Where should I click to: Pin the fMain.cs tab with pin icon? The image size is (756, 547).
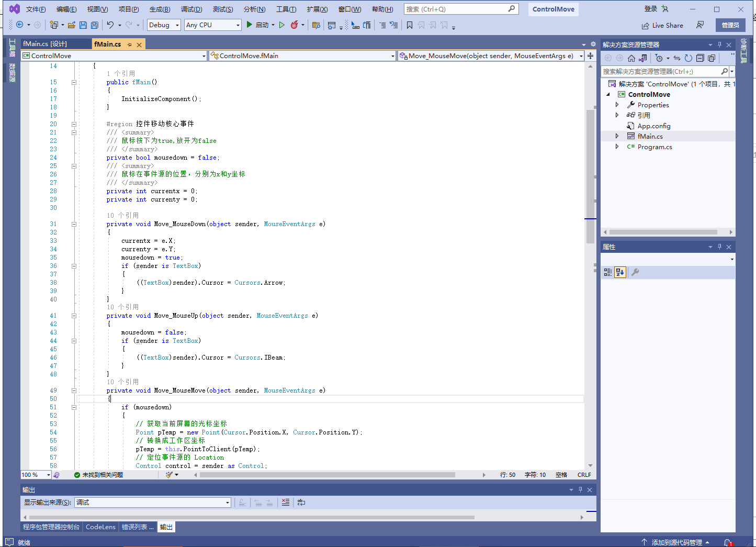point(130,44)
